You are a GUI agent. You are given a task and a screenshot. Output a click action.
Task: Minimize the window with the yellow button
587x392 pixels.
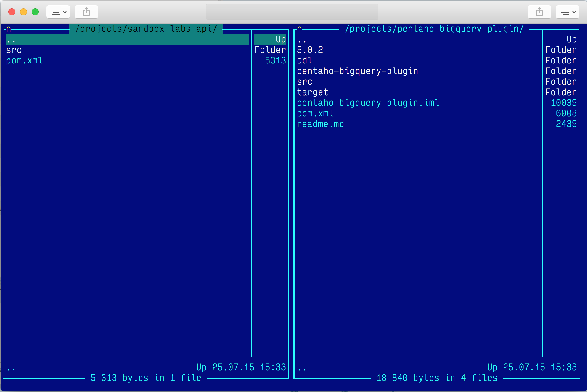click(24, 12)
